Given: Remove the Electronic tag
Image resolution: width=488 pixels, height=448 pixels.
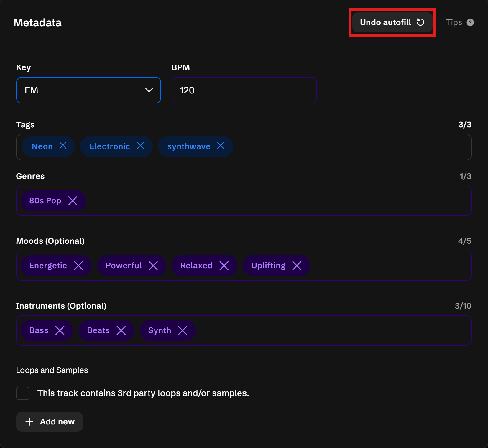Looking at the screenshot, I should (140, 146).
